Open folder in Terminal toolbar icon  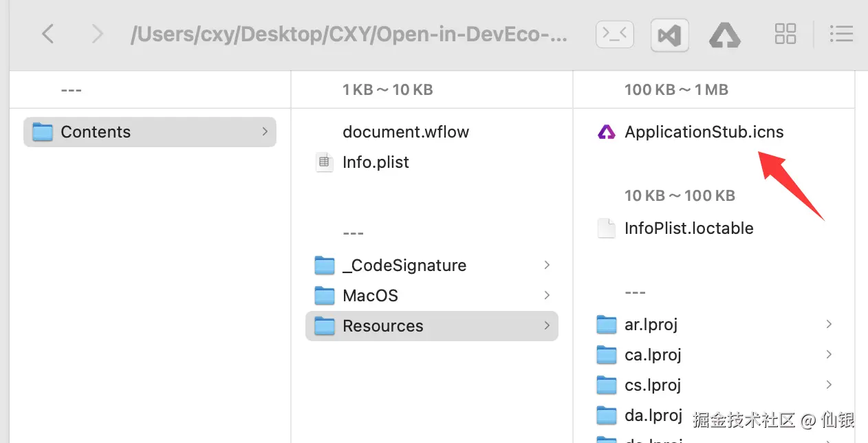tap(614, 34)
